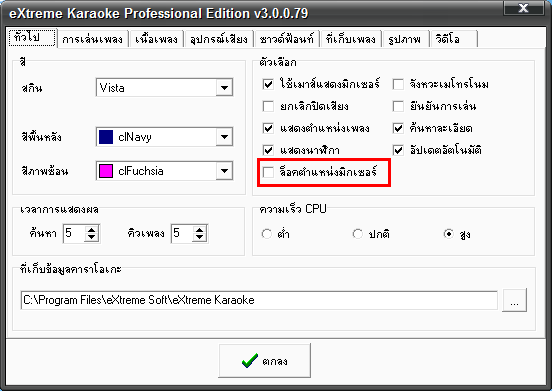Open the เนื้อเพลง tab

(156, 39)
